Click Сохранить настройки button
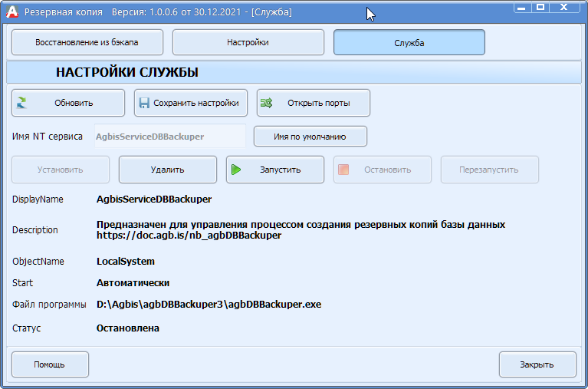Image resolution: width=588 pixels, height=389 pixels. pyautogui.click(x=191, y=103)
